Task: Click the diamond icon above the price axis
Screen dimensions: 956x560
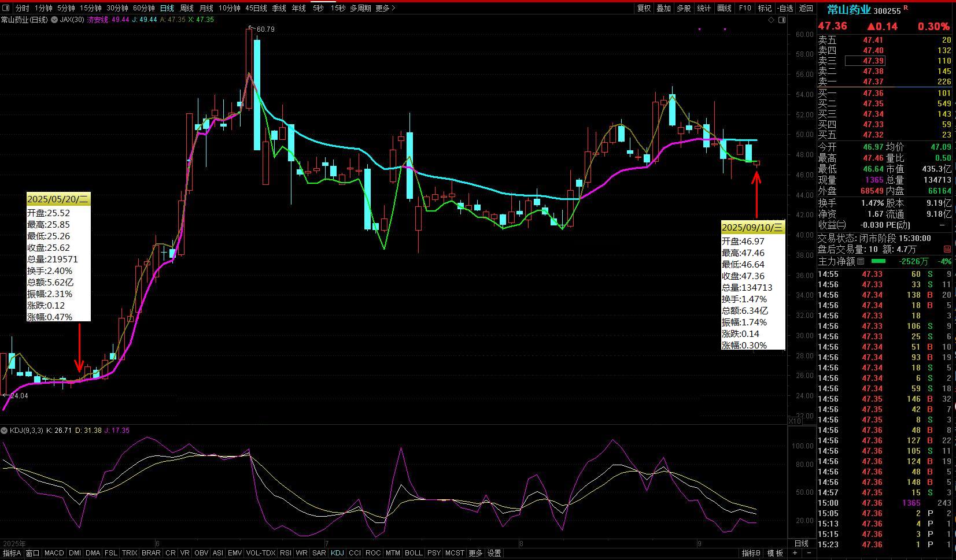Action: [x=771, y=20]
